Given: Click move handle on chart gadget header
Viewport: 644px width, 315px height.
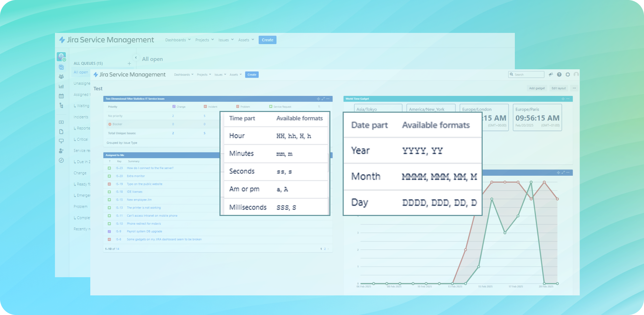Looking at the screenshot, I should coord(558,173).
